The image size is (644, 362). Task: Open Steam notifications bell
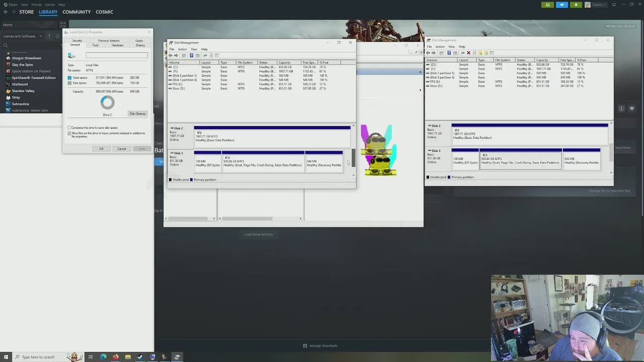click(576, 5)
